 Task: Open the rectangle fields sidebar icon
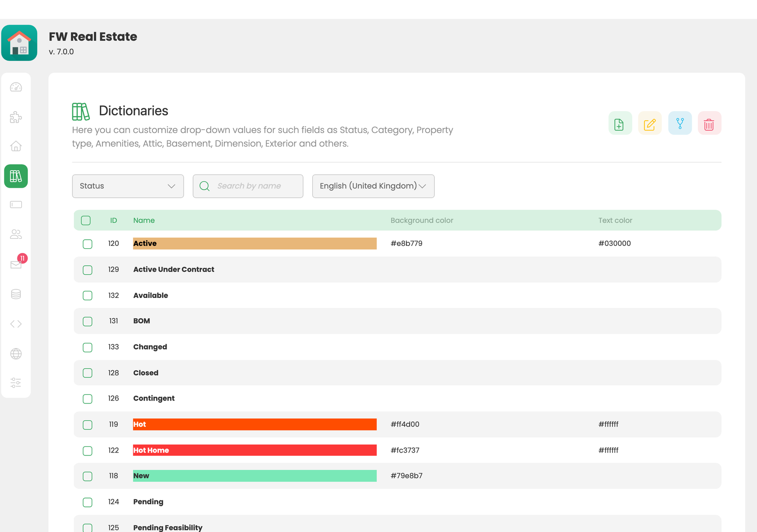tap(16, 205)
